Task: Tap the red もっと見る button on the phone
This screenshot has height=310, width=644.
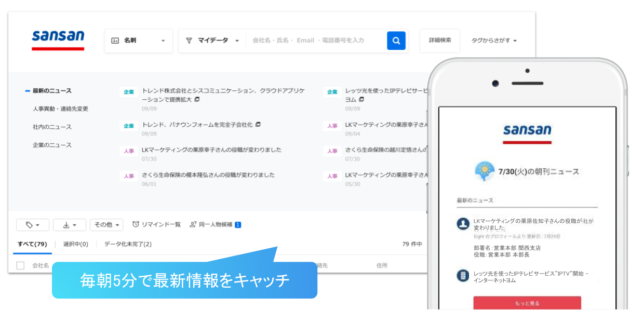Action: point(527,303)
